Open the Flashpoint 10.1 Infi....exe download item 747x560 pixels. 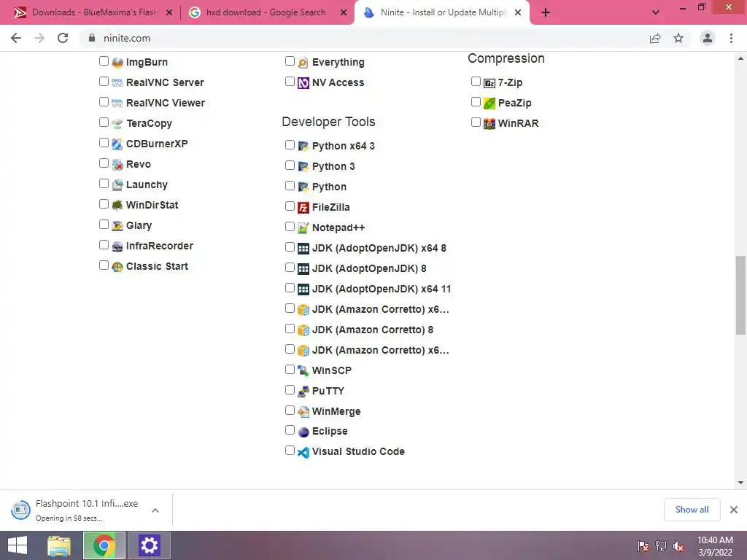(86, 510)
